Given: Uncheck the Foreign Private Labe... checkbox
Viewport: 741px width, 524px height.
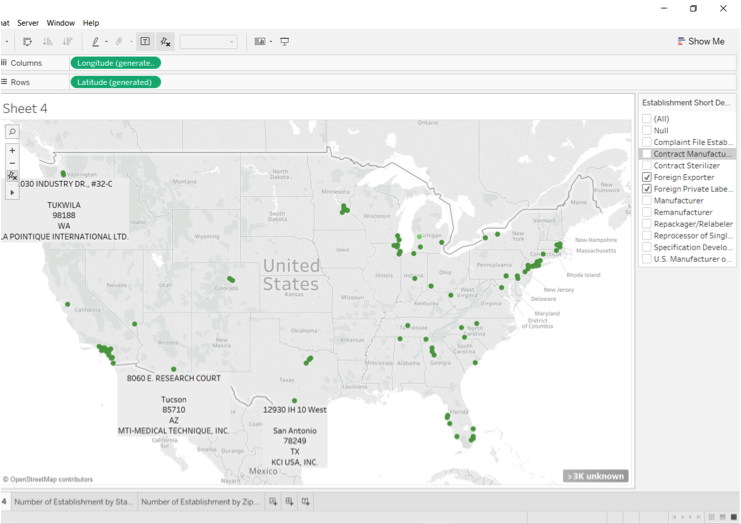Looking at the screenshot, I should coord(647,189).
